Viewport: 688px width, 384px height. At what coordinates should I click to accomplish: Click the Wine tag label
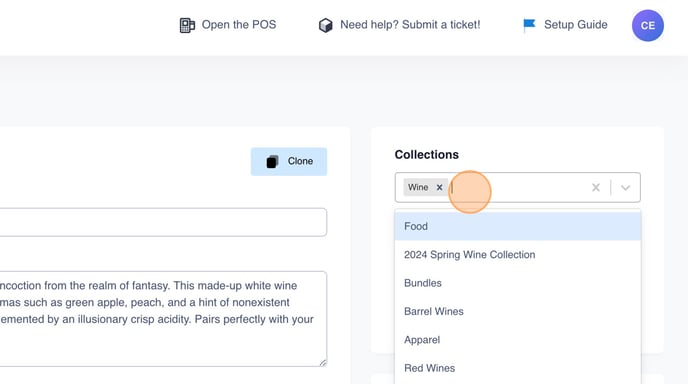click(x=418, y=187)
